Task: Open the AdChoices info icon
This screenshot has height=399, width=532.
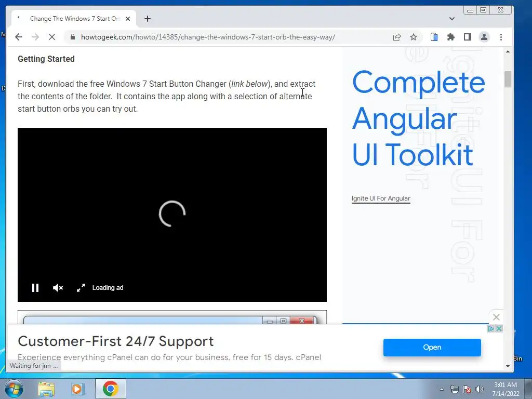Action: tap(490, 328)
